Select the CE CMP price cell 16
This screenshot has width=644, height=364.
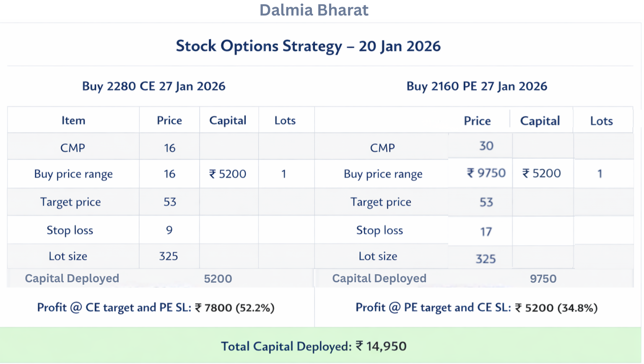(170, 148)
